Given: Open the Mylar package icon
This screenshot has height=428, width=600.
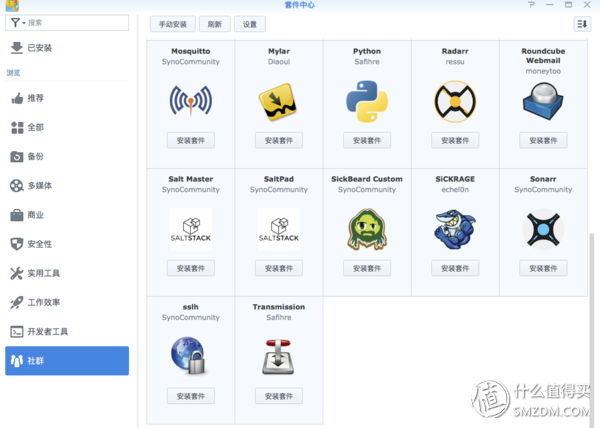Looking at the screenshot, I should point(278,101).
